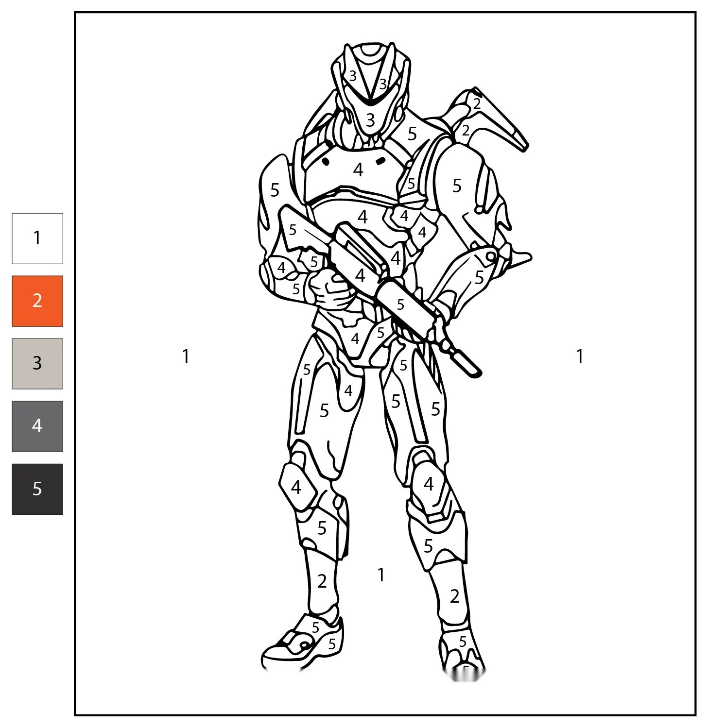
Task: Pick the dark charcoal swatch numbered 5
Action: pos(37,489)
